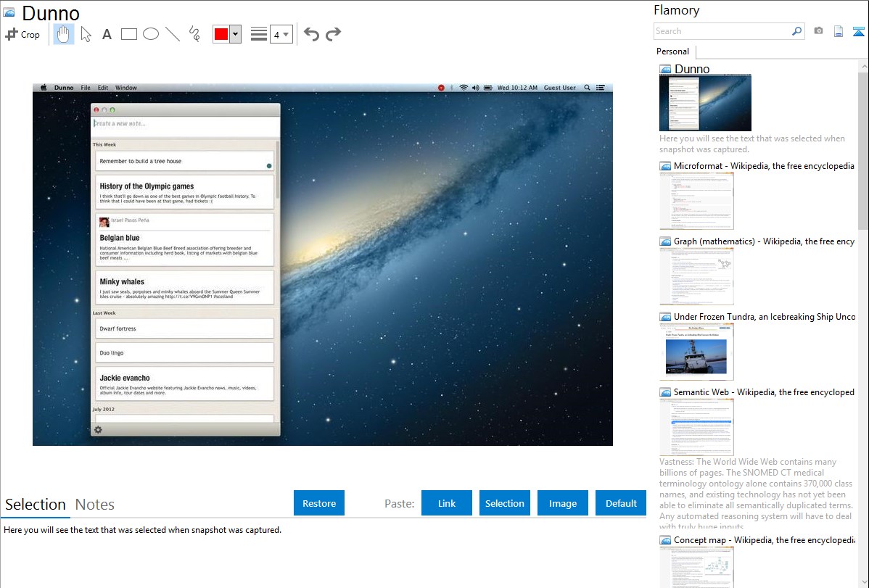Click the Link paste button
Screen dimensions: 869x588
coord(447,503)
